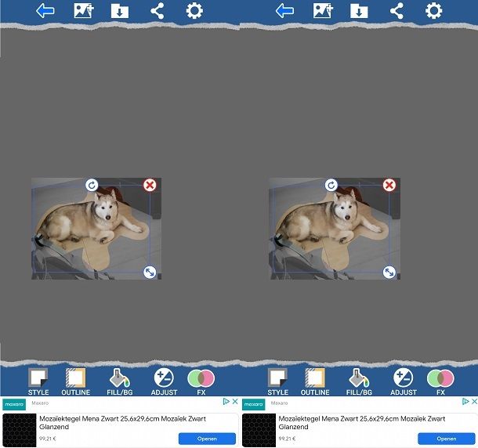This screenshot has height=448, width=478.
Task: Click Openen button in left ad
Action: 207,439
